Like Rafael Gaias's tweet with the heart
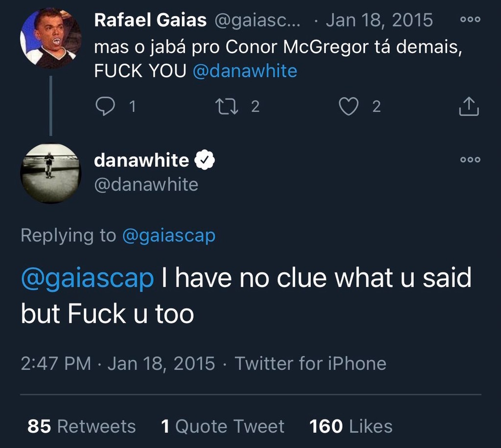Viewport: 501px width, 448px height. coord(348,106)
